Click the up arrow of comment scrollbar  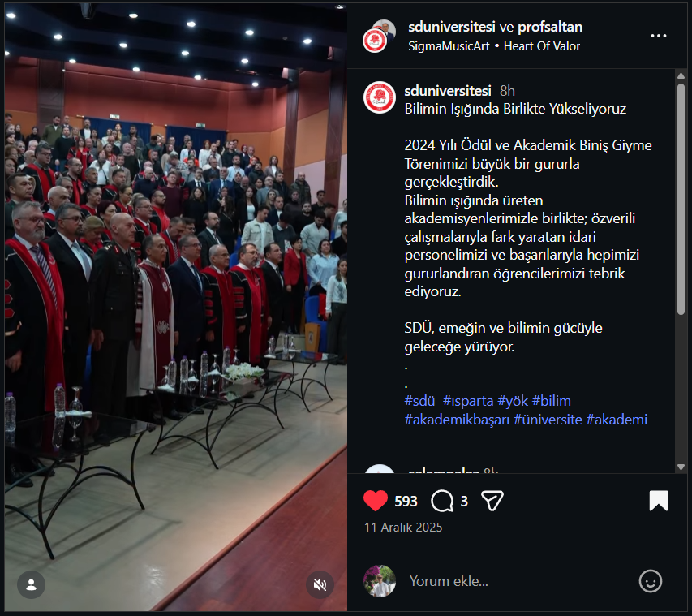(x=681, y=76)
